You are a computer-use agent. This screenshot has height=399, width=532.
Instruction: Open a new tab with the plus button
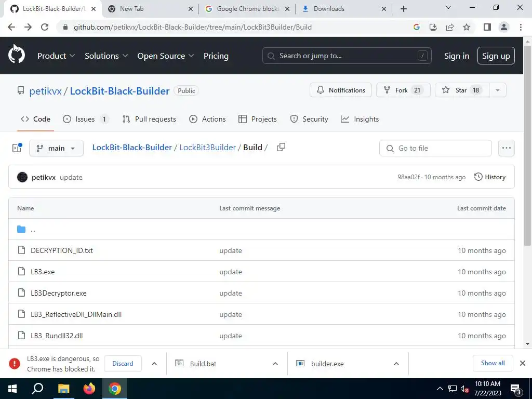[403, 9]
